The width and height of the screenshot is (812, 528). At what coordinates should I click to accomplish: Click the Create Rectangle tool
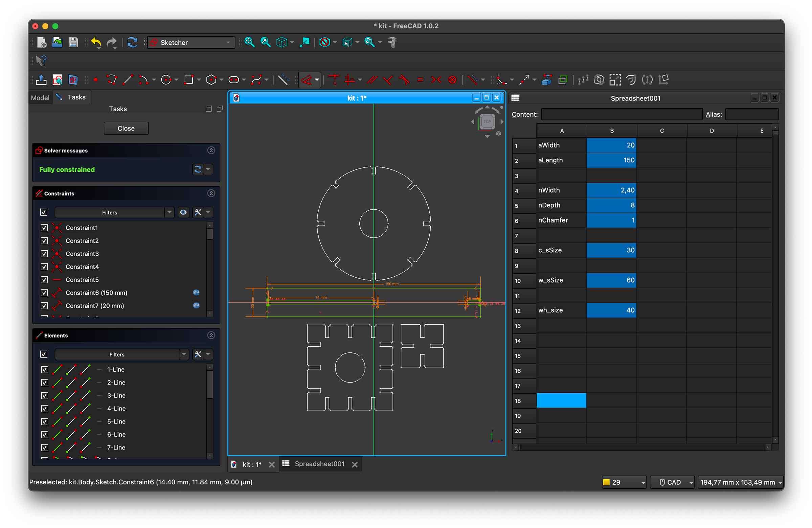click(188, 80)
